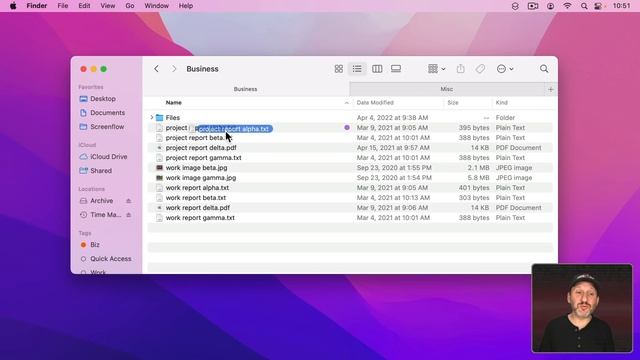Open the Time Machine volume in sidebar
The image size is (640, 360).
pos(105,215)
